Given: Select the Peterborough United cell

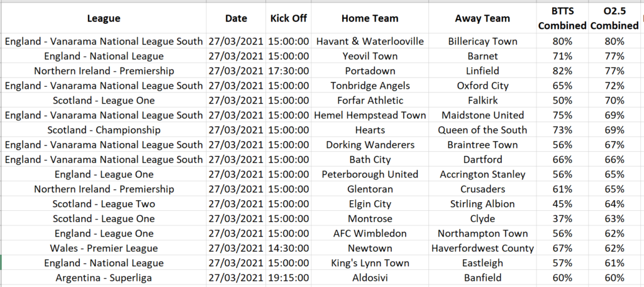Looking at the screenshot, I should tap(370, 174).
